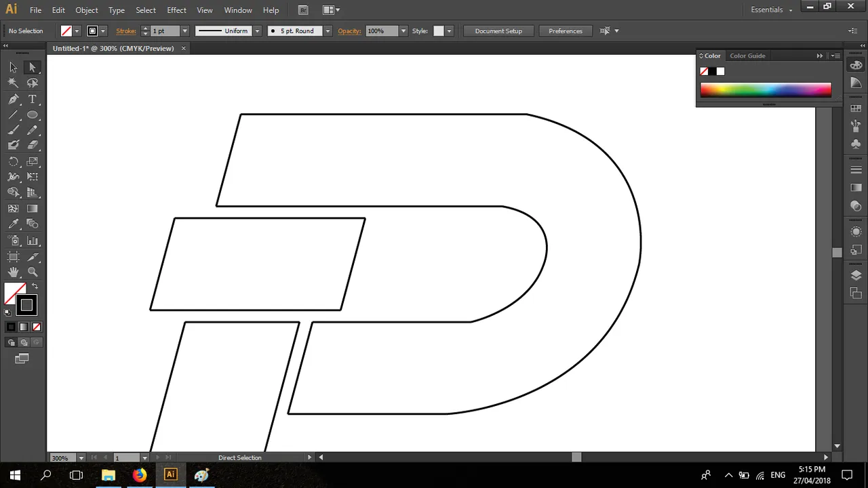Click the orange Stroke label link

[126, 31]
